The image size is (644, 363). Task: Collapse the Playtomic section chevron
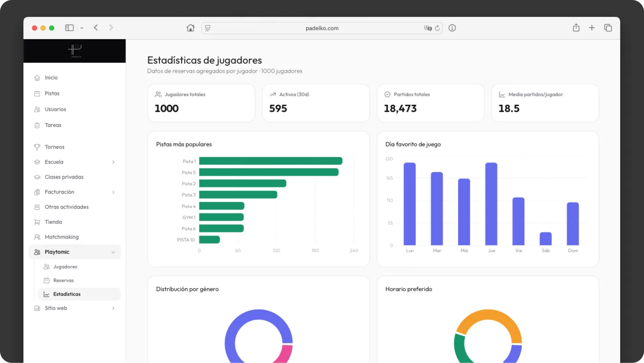point(113,252)
